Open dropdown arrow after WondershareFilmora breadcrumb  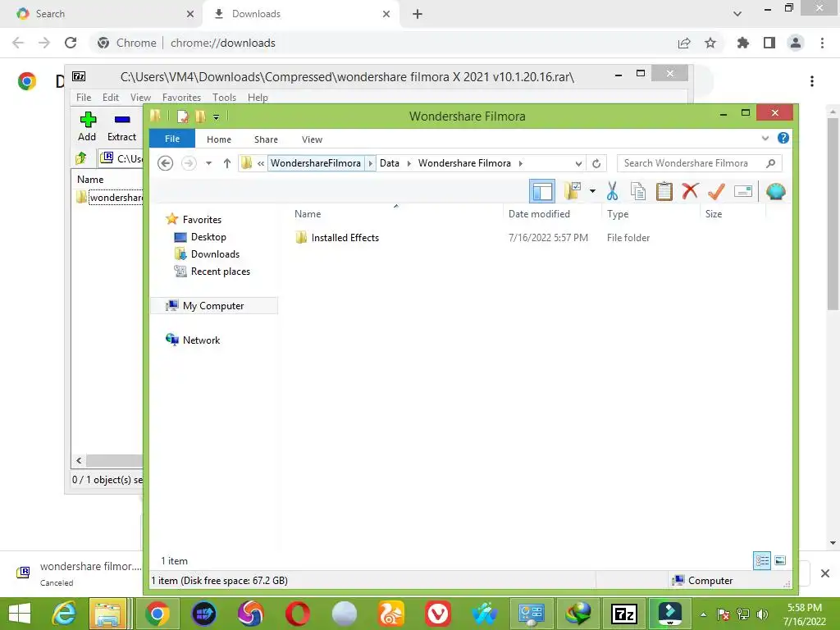pyautogui.click(x=370, y=163)
